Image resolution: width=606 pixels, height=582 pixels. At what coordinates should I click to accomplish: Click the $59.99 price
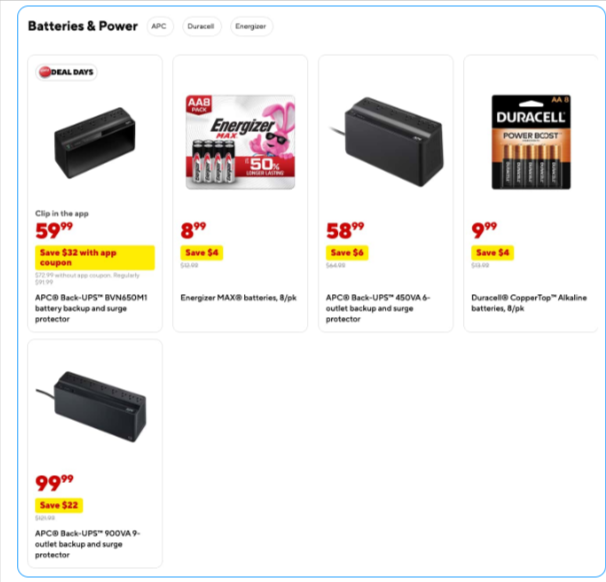coord(54,231)
